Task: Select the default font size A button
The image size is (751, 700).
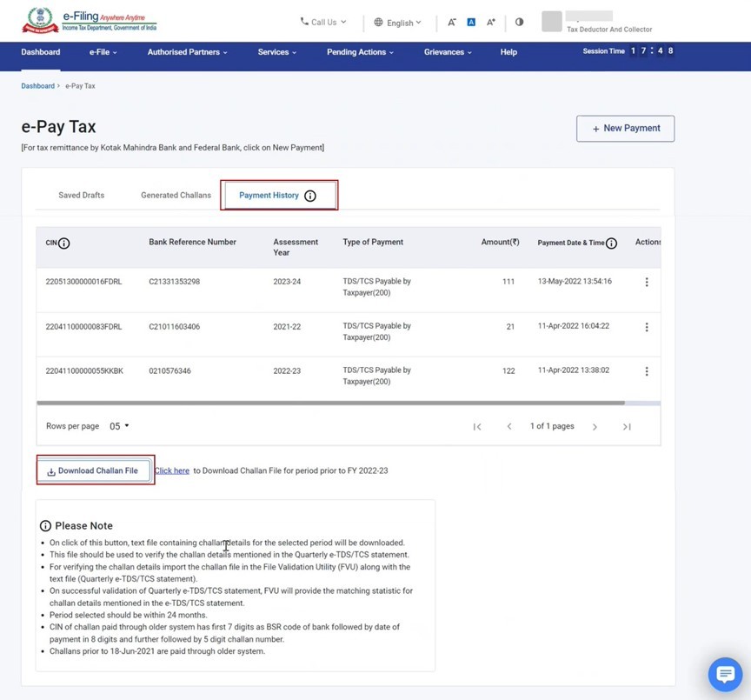Action: coord(471,23)
